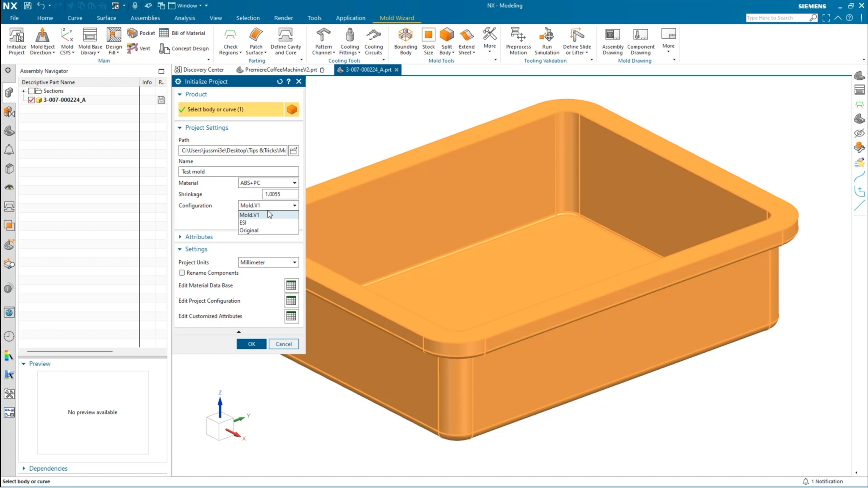Select the Mold CSYS tool
868x488 pixels.
(67, 40)
